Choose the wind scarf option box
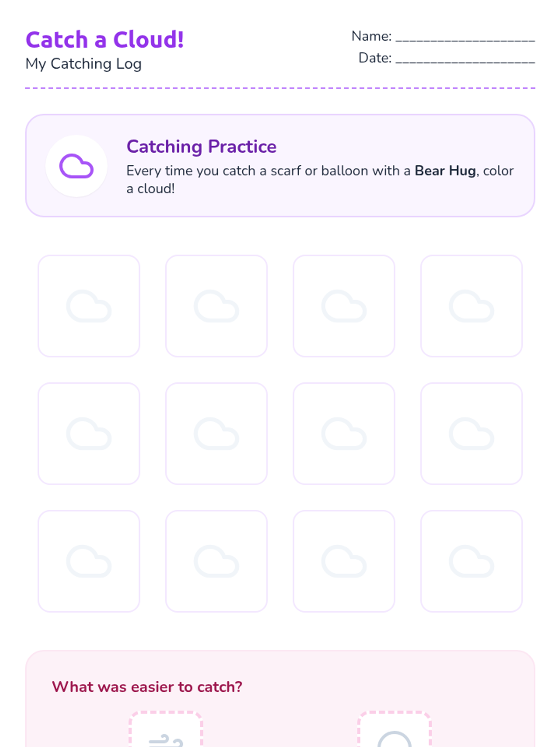 coord(166,729)
